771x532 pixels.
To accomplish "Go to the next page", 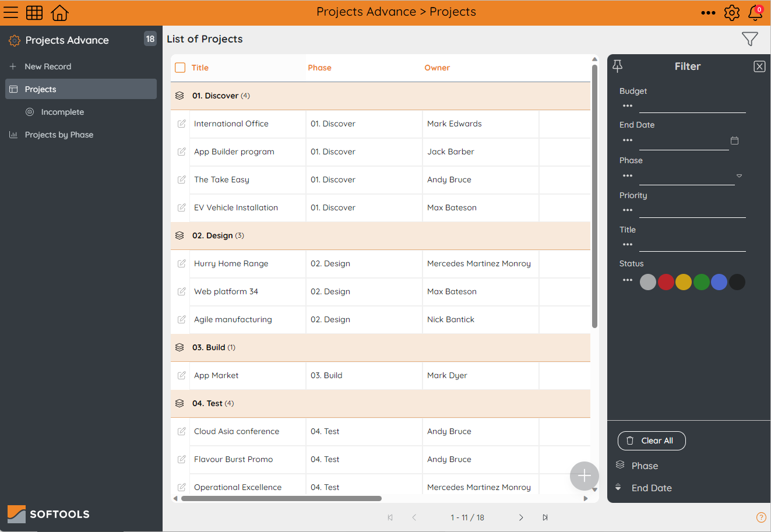I will [521, 517].
